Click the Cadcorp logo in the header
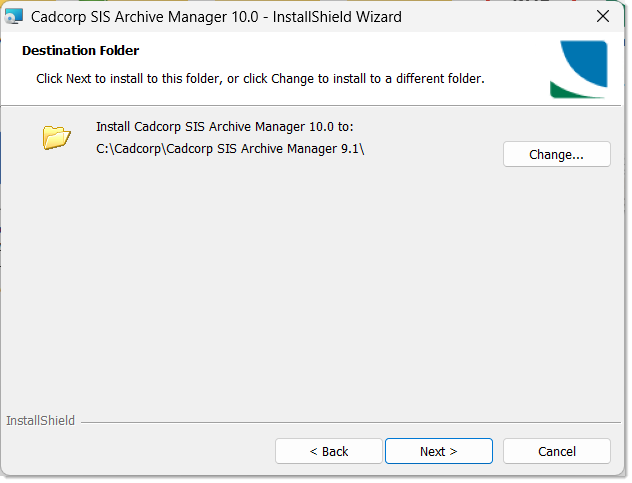 578,69
